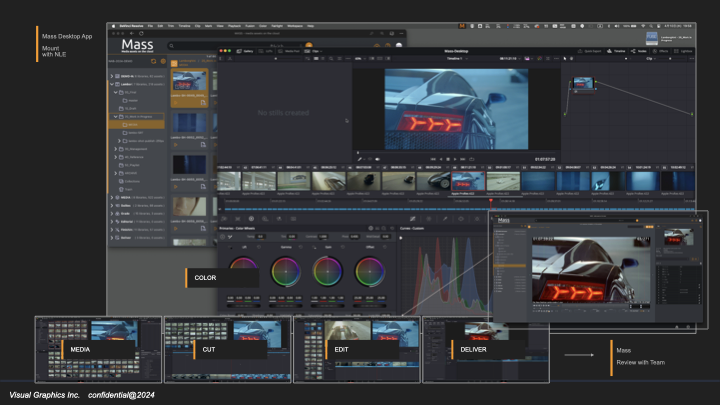Screen dimensions: 720x405
Task: Click the stop button under viewer
Action: pyautogui.click(x=448, y=159)
